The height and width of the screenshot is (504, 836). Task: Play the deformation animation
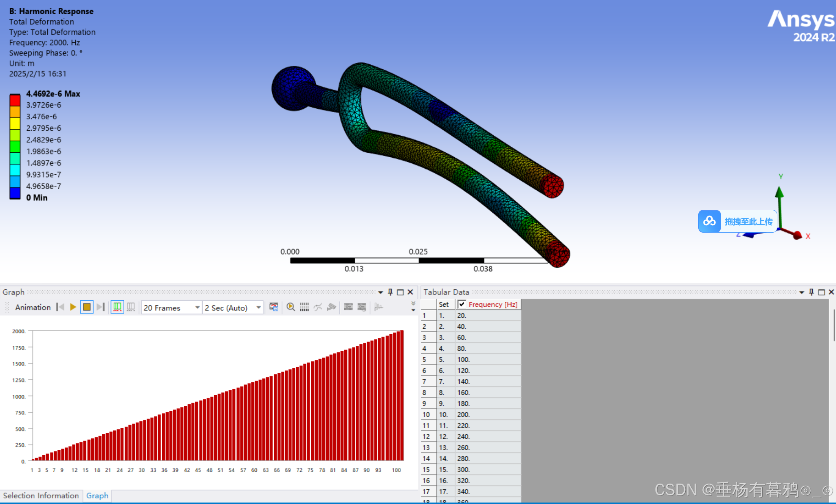(73, 307)
